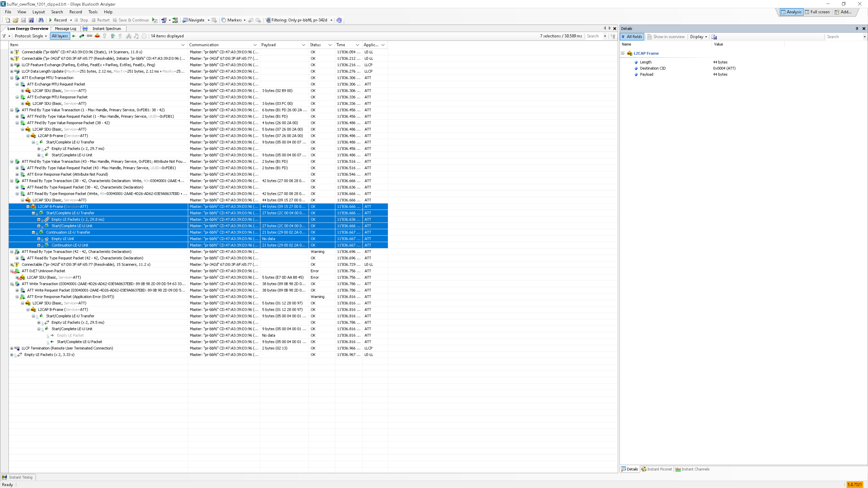Open the Instant Timing tab at bottom

tap(18, 477)
